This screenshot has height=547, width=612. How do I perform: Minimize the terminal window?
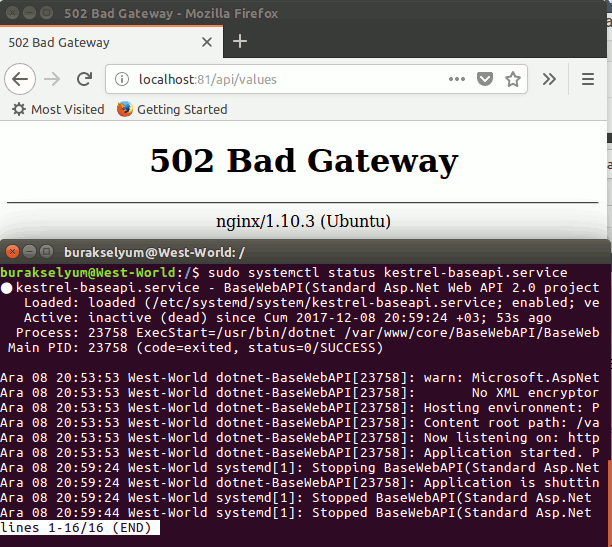(x=29, y=252)
